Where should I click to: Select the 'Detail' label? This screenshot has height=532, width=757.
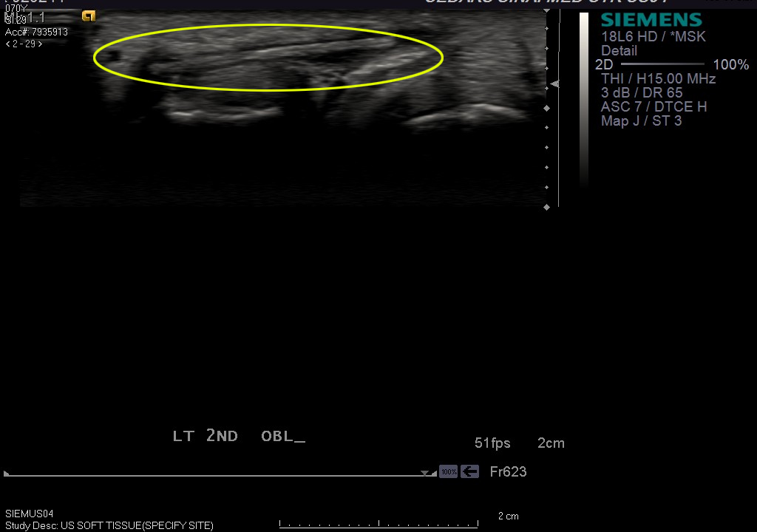click(619, 51)
